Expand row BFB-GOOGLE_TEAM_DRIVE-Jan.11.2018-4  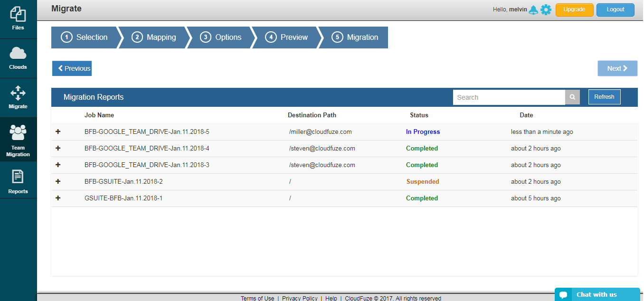58,148
